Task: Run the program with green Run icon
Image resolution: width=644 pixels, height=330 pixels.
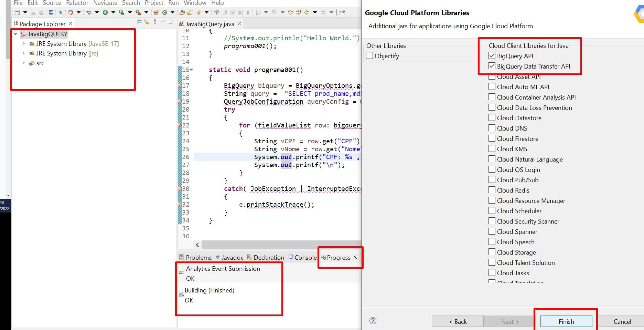Action: point(105,12)
